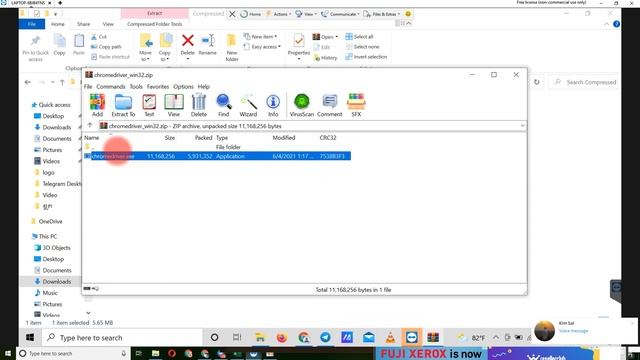Image resolution: width=640 pixels, height=360 pixels.
Task: Open the Wizard tool in WinRAR
Action: [x=248, y=105]
